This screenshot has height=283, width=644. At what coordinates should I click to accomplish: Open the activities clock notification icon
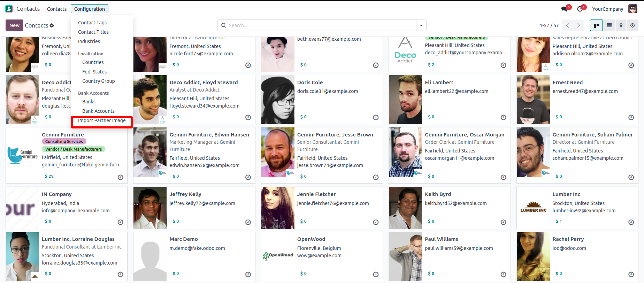(580, 9)
